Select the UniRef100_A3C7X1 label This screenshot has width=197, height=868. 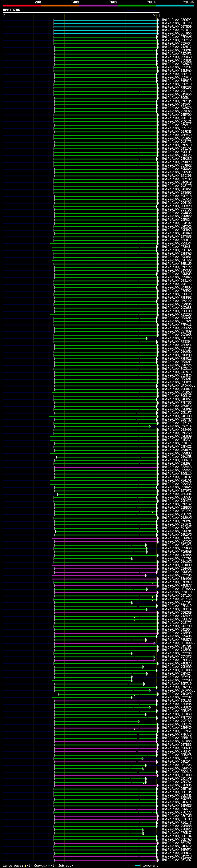(x=177, y=514)
